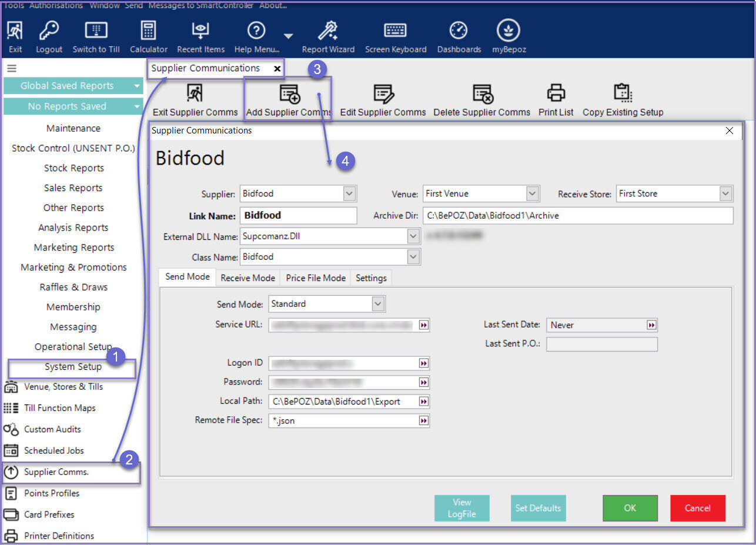
Task: Close the Supplier Communications tab
Action: tap(277, 68)
